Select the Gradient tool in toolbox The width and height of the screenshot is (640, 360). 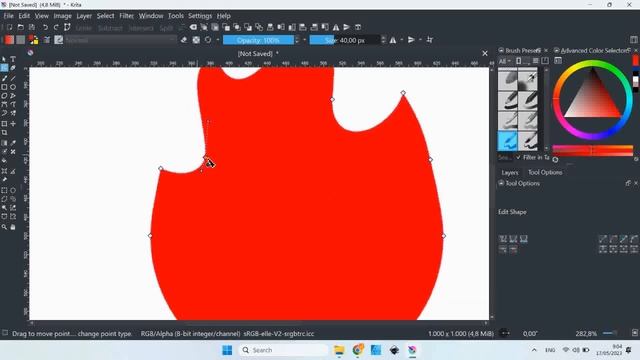point(4,142)
